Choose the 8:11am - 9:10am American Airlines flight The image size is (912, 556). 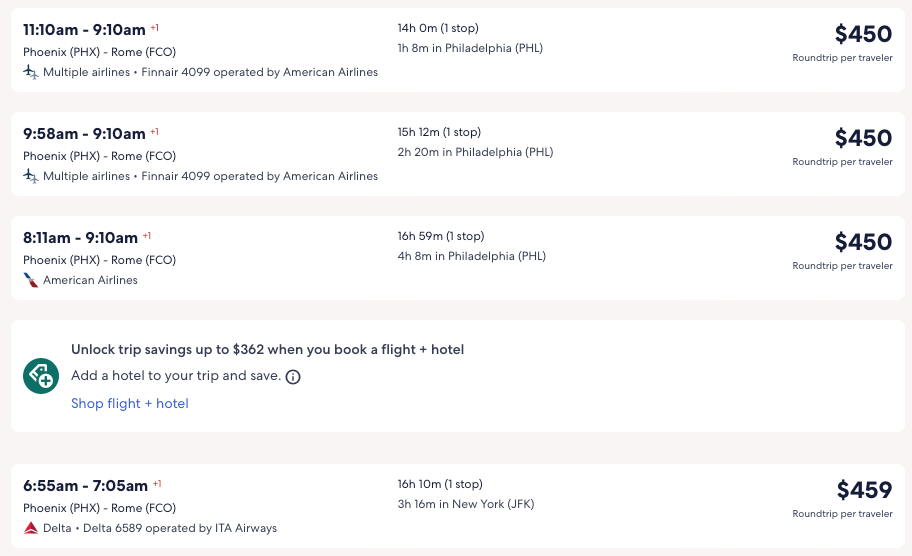point(80,237)
